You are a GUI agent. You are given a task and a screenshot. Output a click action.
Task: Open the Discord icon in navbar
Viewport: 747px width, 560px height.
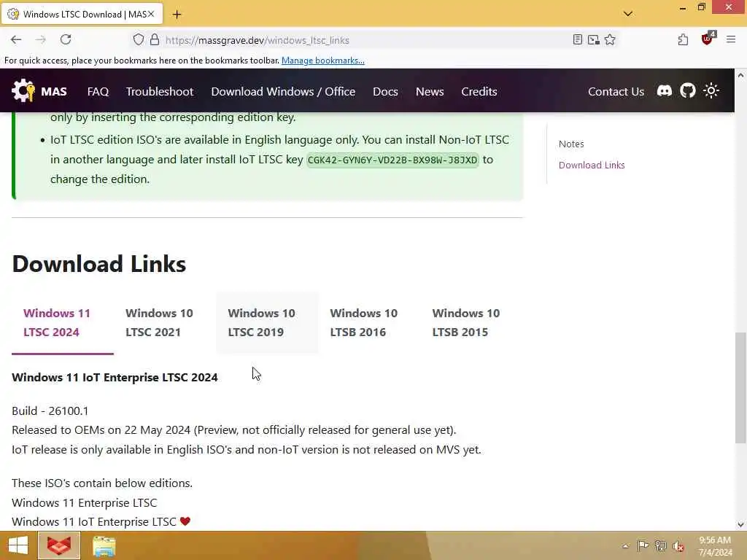(664, 91)
